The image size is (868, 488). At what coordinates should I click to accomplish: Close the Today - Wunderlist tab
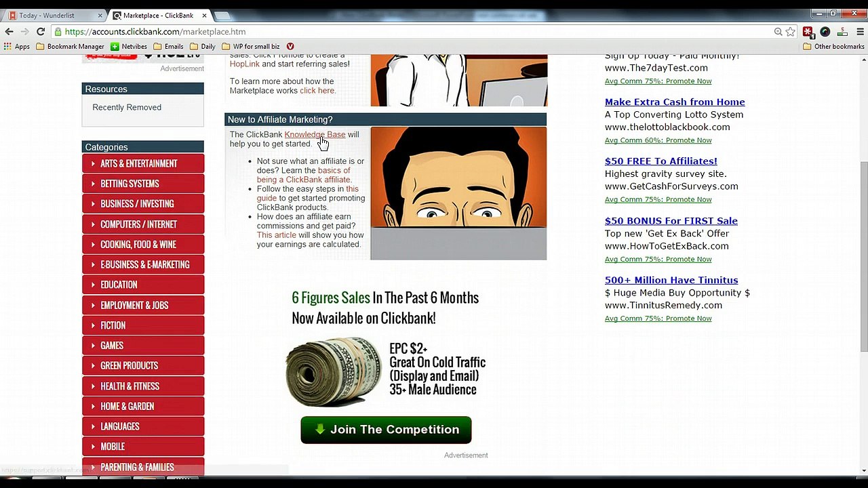(x=100, y=15)
